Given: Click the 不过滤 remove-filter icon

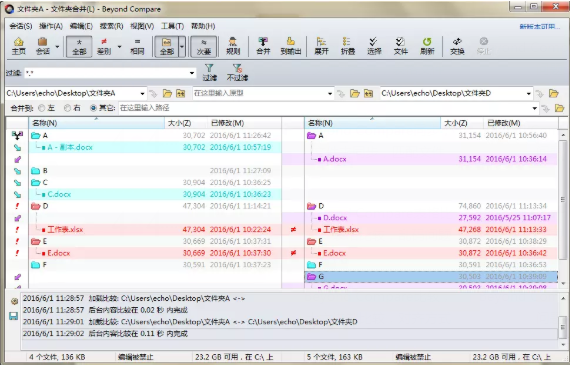Looking at the screenshot, I should 237,72.
